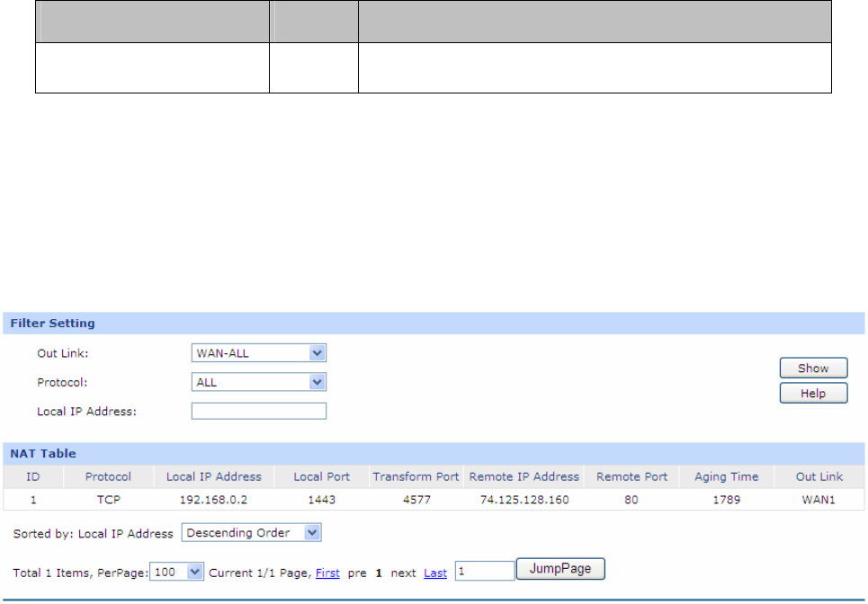This screenshot has height=604, width=868.
Task: Change the Descending Order sort dropdown
Action: (x=251, y=533)
